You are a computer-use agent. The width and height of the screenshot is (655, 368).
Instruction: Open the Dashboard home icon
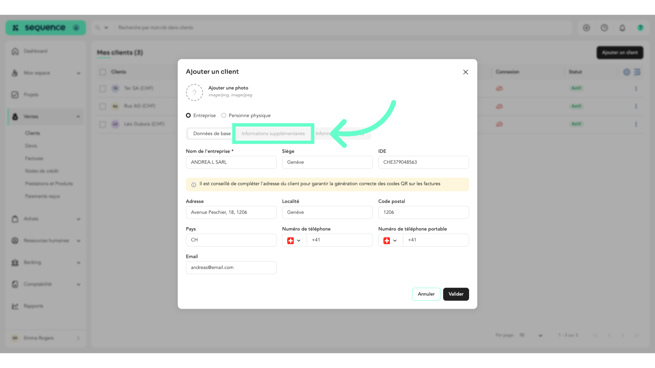click(x=15, y=51)
